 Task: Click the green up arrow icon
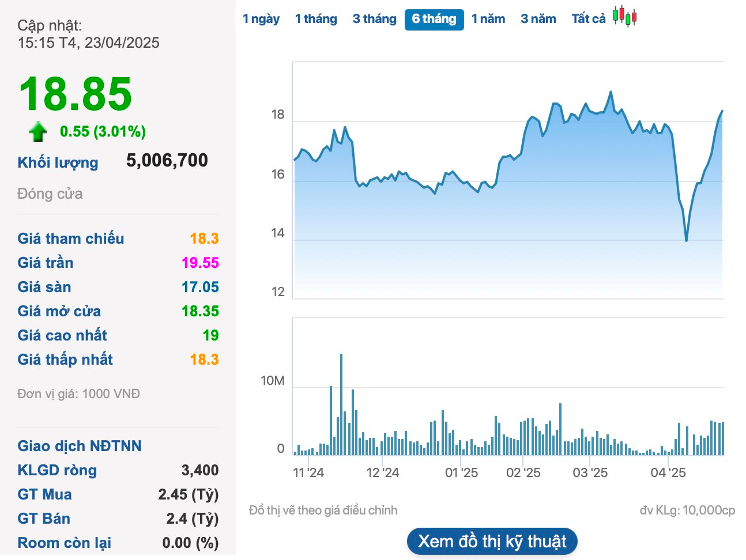(38, 131)
